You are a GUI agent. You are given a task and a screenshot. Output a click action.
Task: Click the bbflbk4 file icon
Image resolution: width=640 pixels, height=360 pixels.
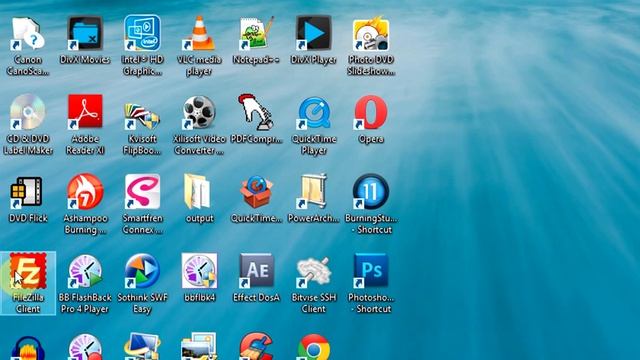click(x=199, y=270)
